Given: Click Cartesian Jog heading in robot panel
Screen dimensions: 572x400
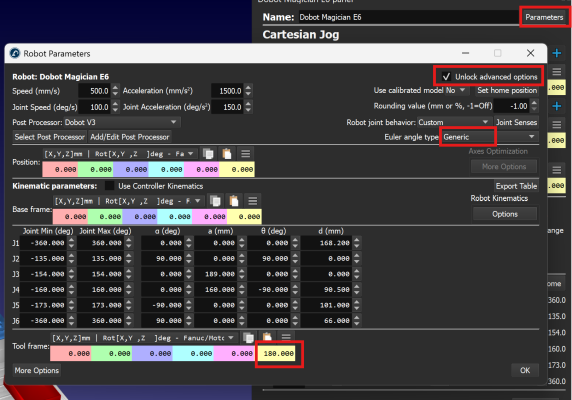Looking at the screenshot, I should [x=301, y=35].
